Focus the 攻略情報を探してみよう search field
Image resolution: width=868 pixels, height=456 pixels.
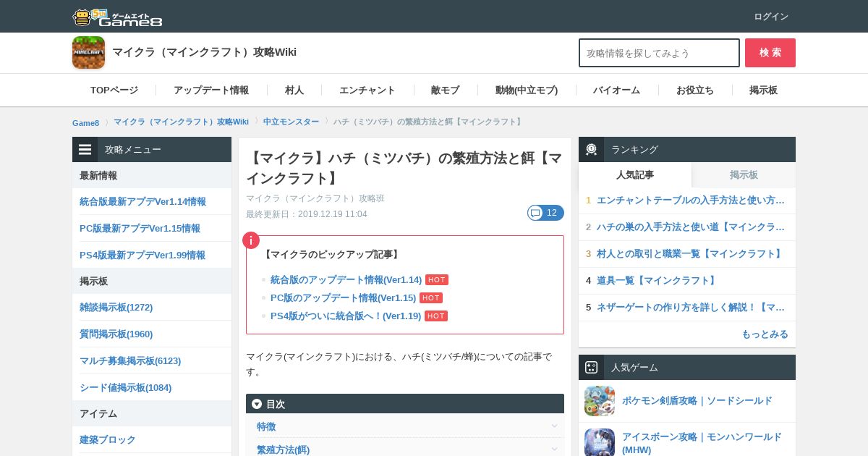pos(659,53)
